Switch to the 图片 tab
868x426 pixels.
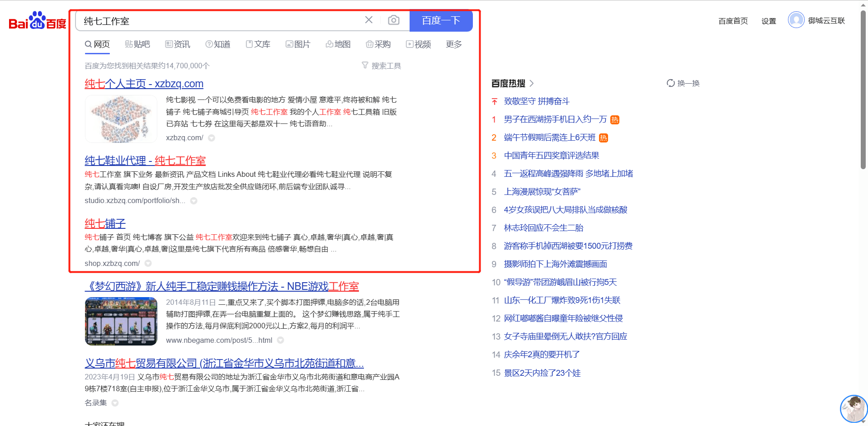pos(298,44)
